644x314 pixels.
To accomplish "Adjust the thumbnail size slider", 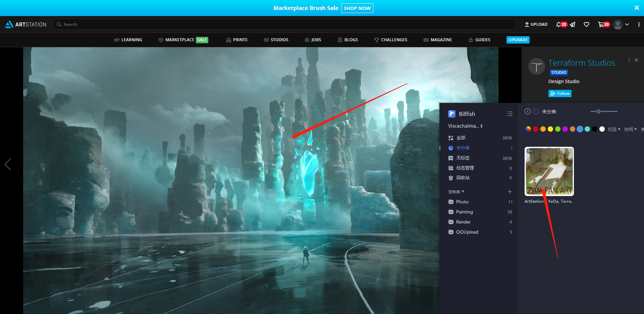I will pos(604,111).
